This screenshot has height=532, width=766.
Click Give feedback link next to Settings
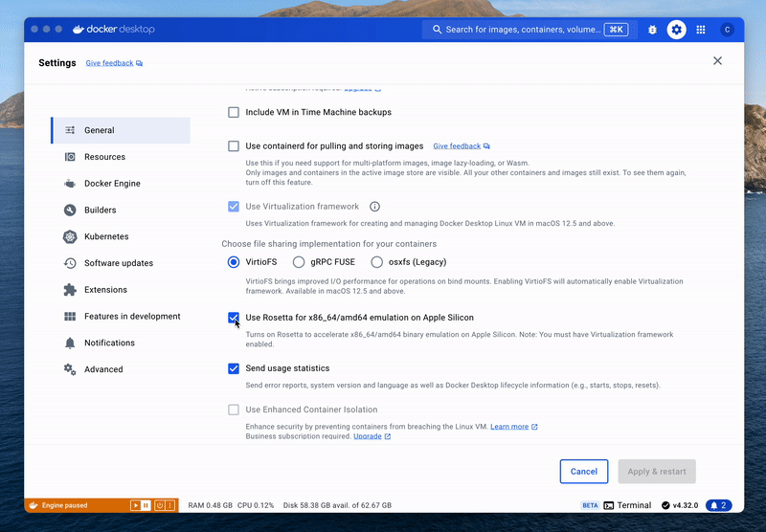coord(114,63)
